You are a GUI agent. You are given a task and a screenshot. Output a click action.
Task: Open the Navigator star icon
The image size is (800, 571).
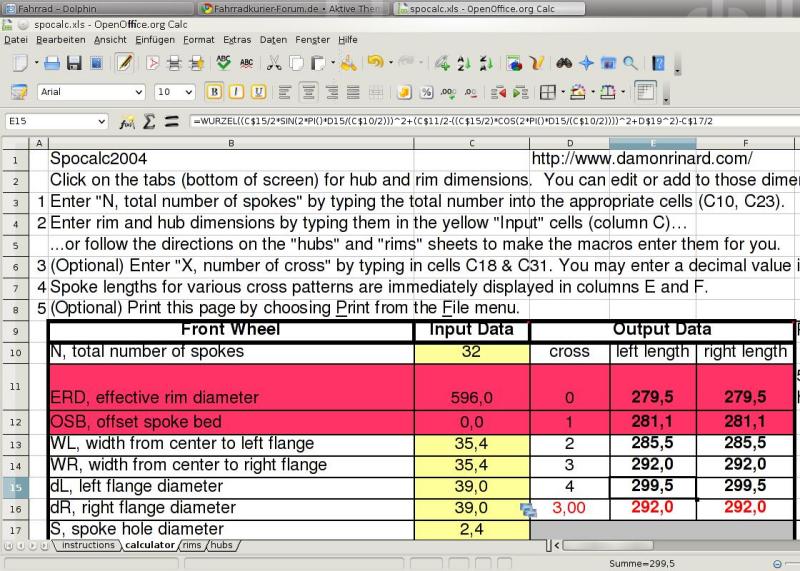[x=586, y=63]
